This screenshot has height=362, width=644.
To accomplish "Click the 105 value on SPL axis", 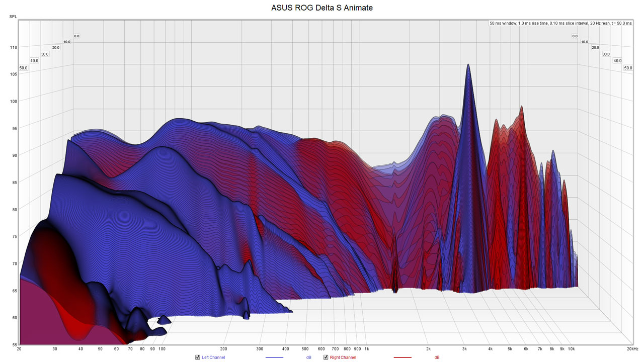I will 13,74.
